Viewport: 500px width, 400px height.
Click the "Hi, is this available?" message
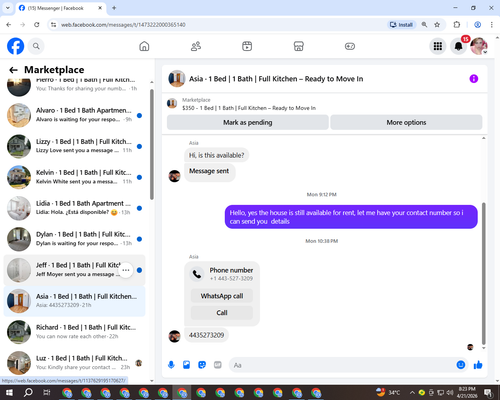[217, 155]
